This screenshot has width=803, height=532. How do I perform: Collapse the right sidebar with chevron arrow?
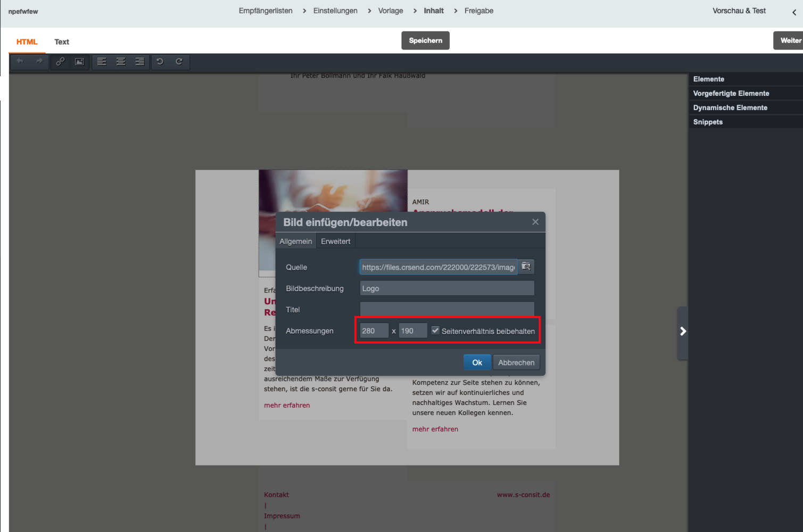coord(683,331)
